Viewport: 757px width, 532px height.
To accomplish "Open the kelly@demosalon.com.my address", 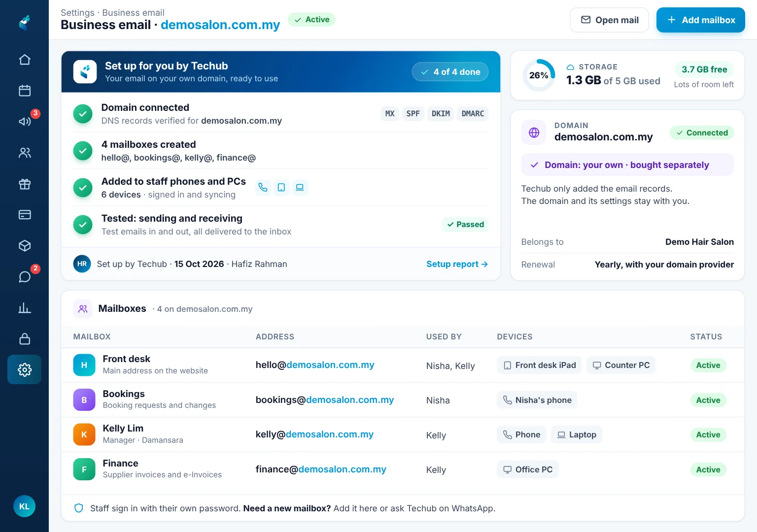I will 314,434.
